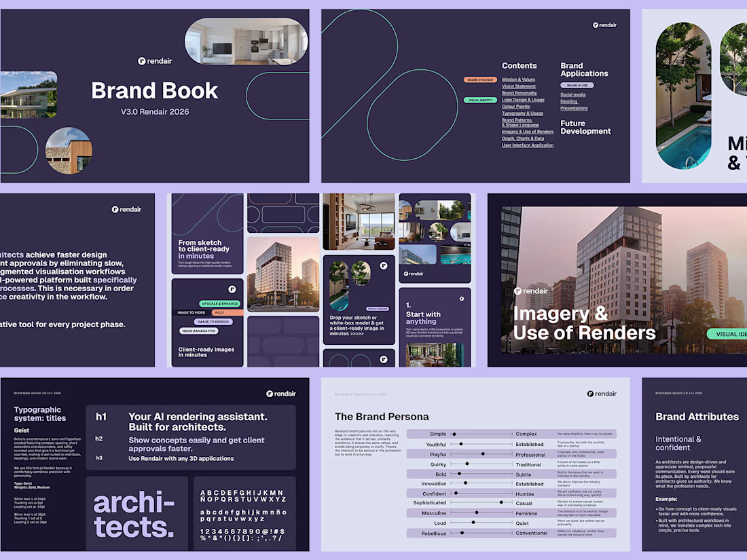Screen dimensions: 747x560
Task: Open the Graph, Charts & Data link
Action: tap(523, 138)
